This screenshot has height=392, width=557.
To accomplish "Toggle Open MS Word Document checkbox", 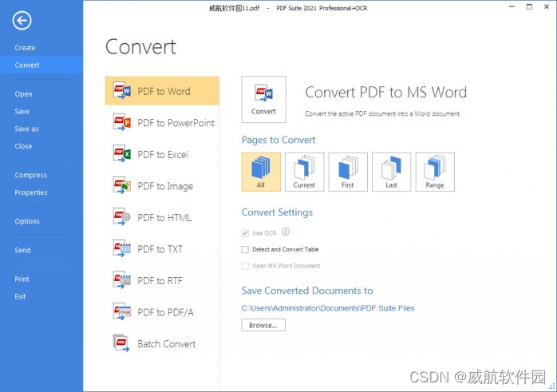I will [x=245, y=266].
